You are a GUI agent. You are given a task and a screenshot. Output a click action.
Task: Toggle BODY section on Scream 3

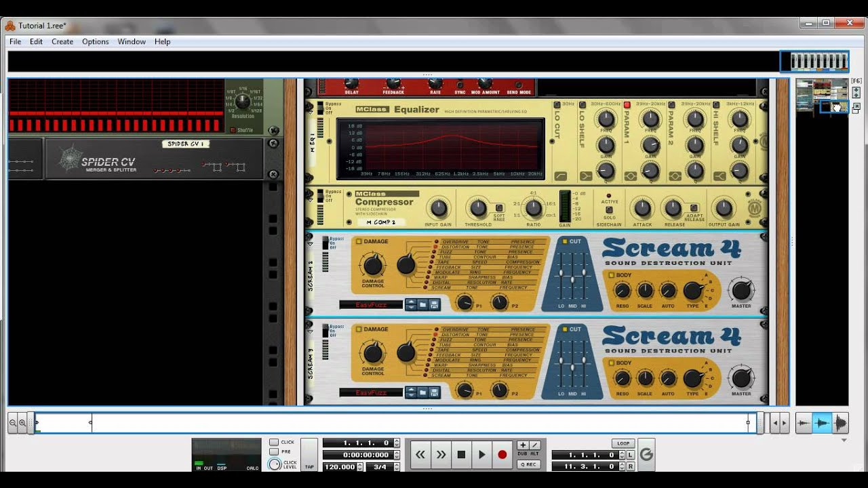click(x=611, y=363)
